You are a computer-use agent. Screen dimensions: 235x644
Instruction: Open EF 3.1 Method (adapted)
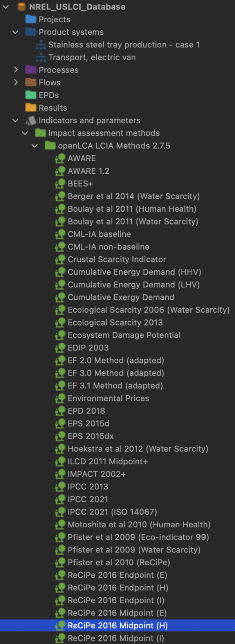tap(115, 385)
